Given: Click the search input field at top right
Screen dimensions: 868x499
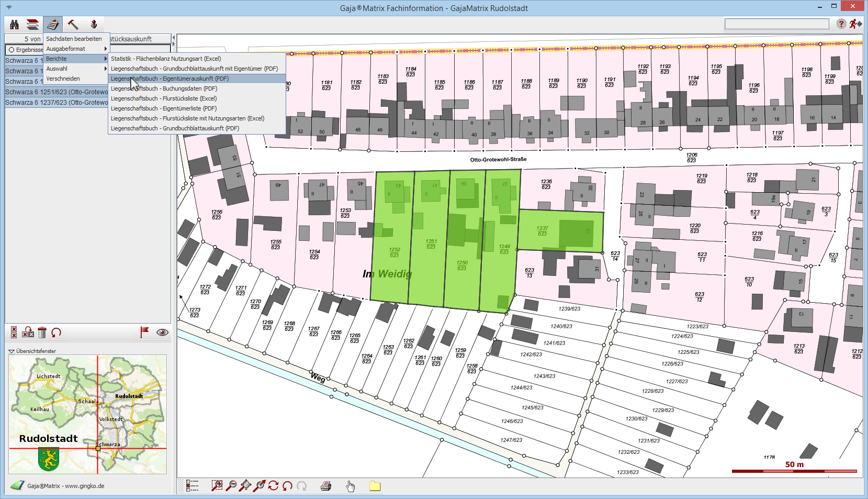Looking at the screenshot, I should tap(776, 24).
